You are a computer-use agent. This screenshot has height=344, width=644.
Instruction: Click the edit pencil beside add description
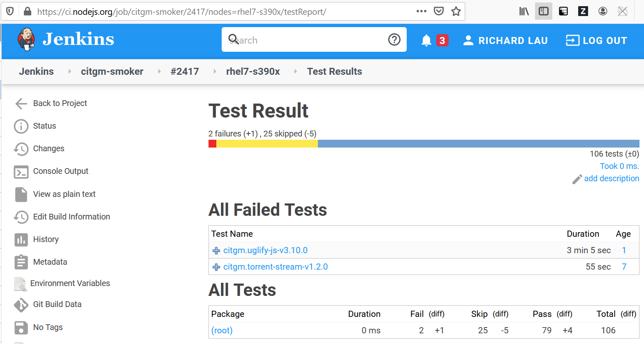[577, 179]
